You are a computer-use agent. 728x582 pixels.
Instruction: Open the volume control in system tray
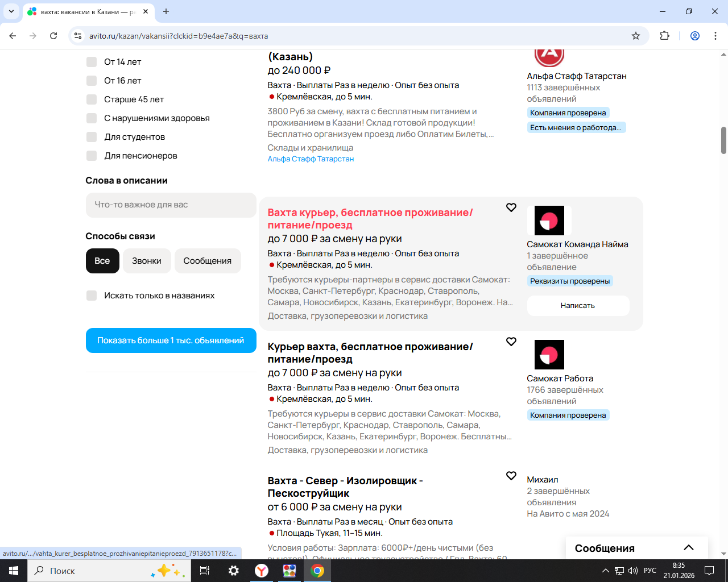(x=632, y=571)
